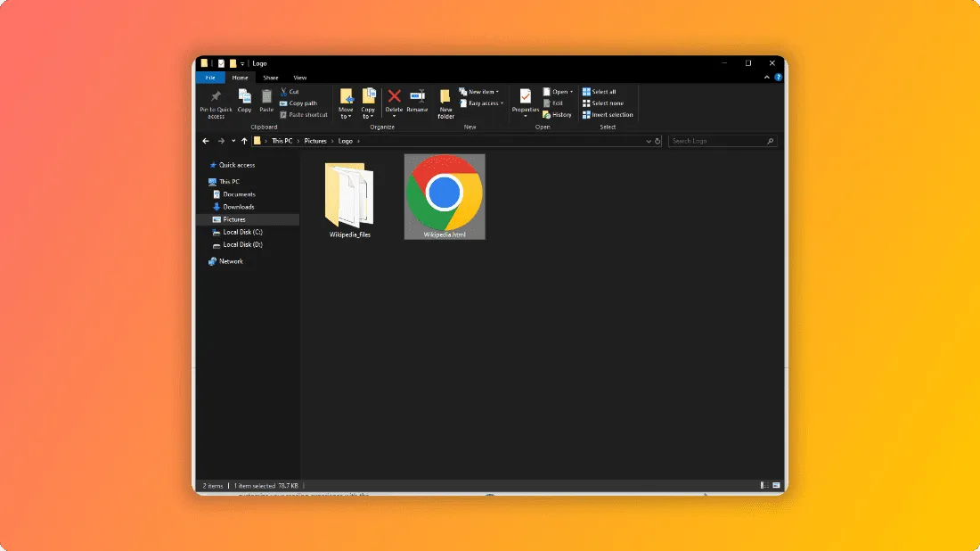The width and height of the screenshot is (980, 551).
Task: Click the New folder quick access toolbar icon
Action: pyautogui.click(x=233, y=63)
